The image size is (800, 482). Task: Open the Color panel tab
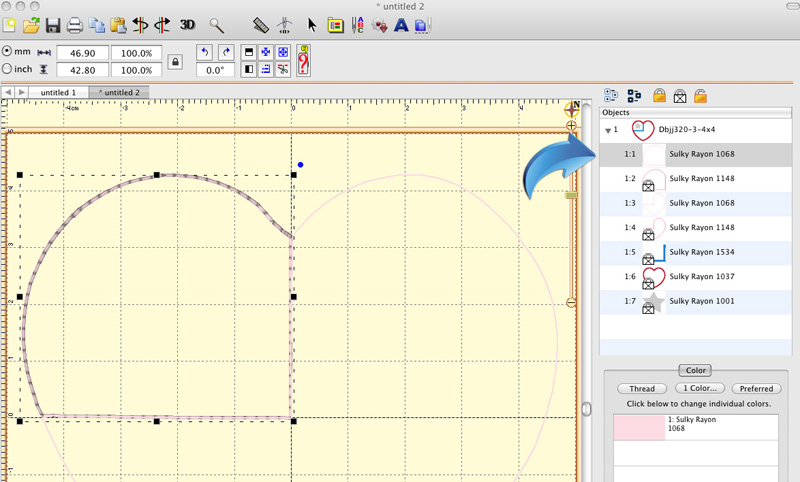695,370
